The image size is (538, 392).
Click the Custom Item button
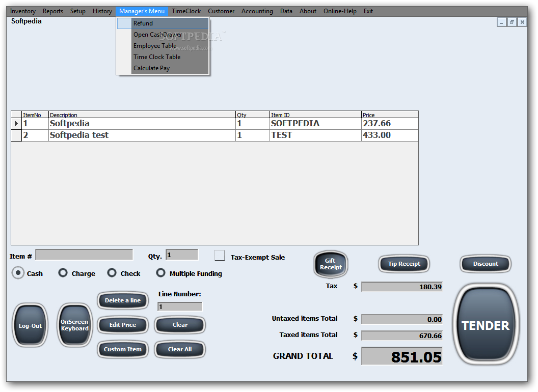(123, 349)
